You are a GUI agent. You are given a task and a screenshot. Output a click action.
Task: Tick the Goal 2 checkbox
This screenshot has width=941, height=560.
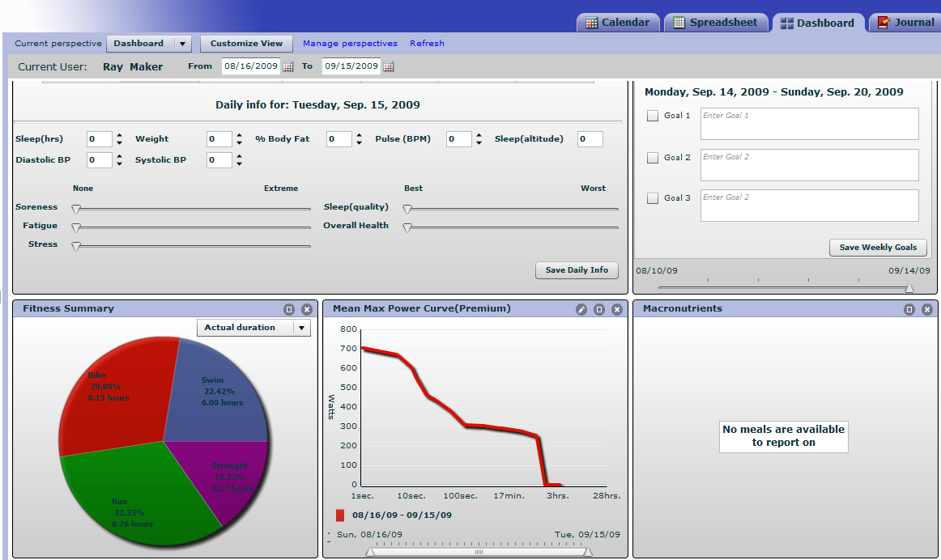[653, 158]
